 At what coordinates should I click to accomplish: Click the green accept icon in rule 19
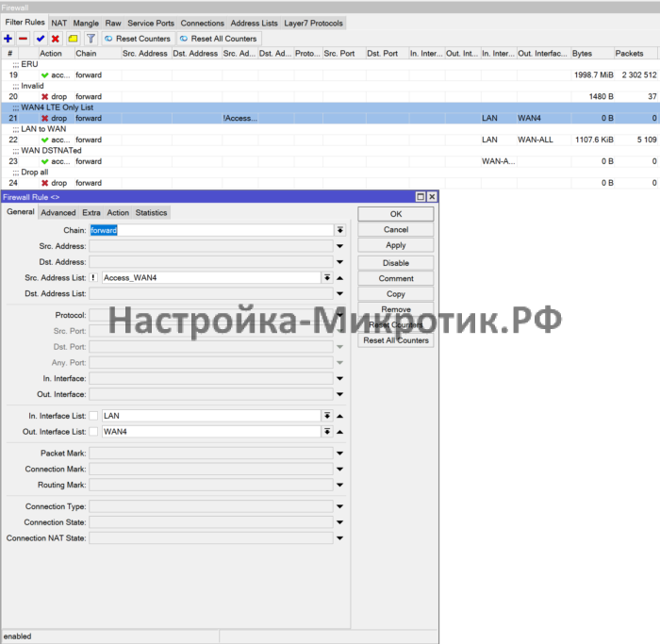(44, 75)
